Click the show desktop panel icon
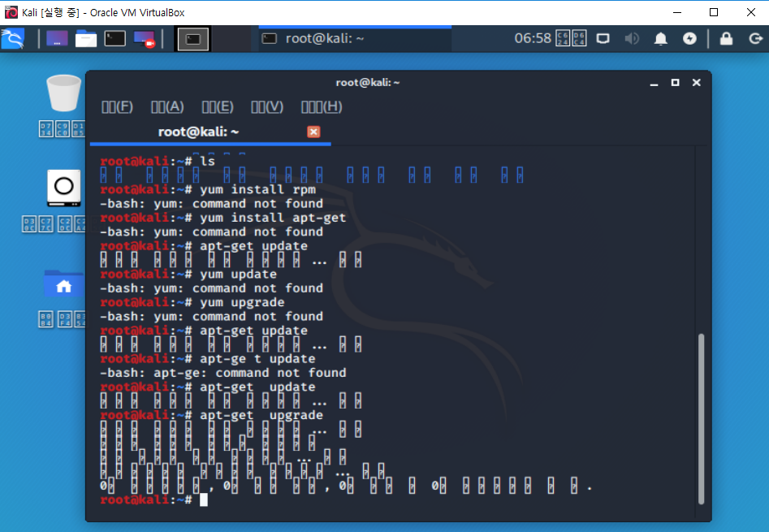Screen dimensions: 769x532 coord(57,38)
